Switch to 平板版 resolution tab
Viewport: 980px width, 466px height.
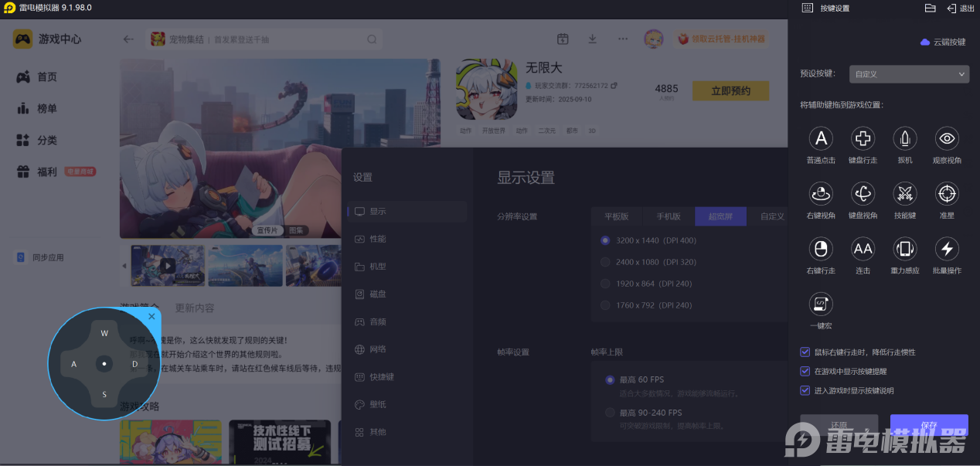coord(617,216)
